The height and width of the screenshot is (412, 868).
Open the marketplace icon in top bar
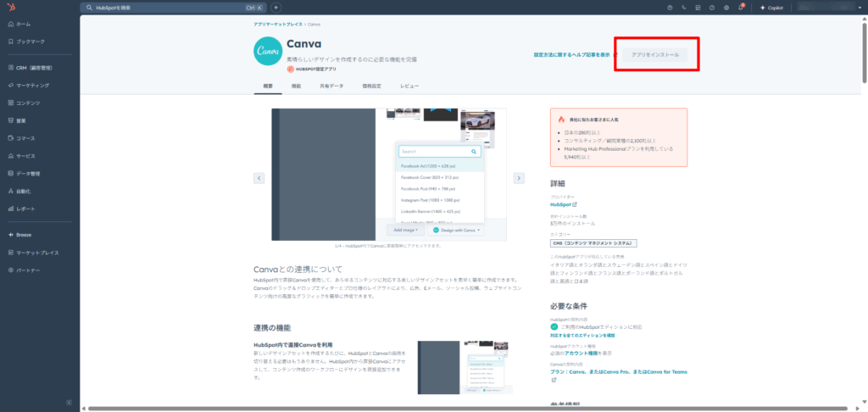coord(698,8)
